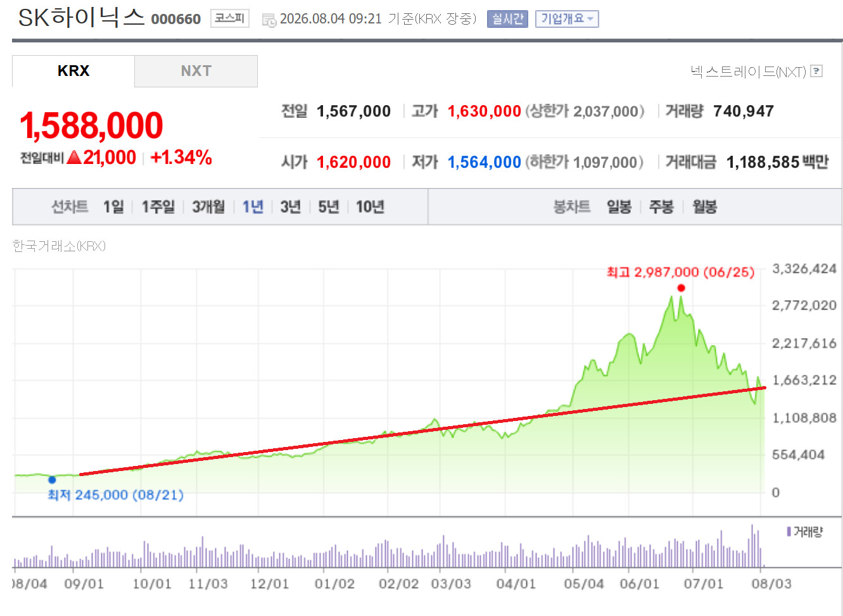Click the volume bar chart

(x=389, y=545)
